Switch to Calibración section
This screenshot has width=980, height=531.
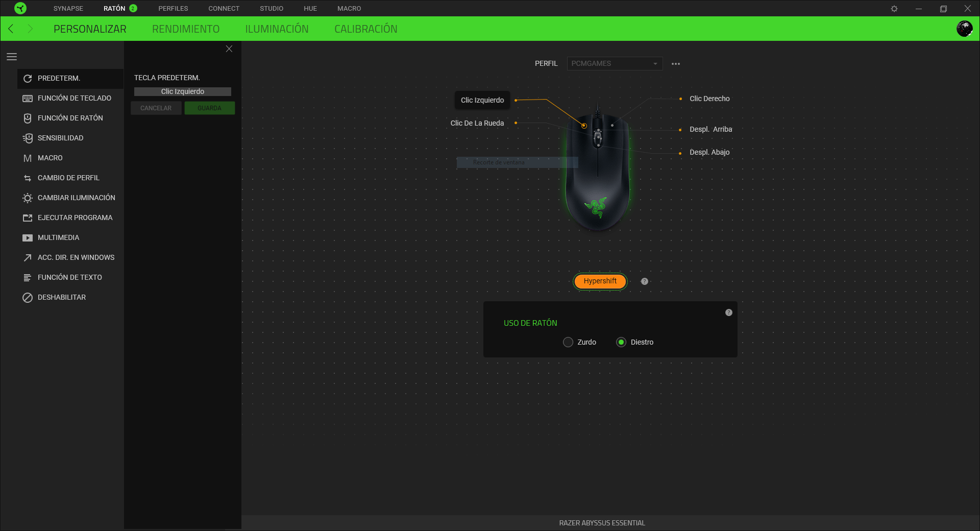(365, 29)
